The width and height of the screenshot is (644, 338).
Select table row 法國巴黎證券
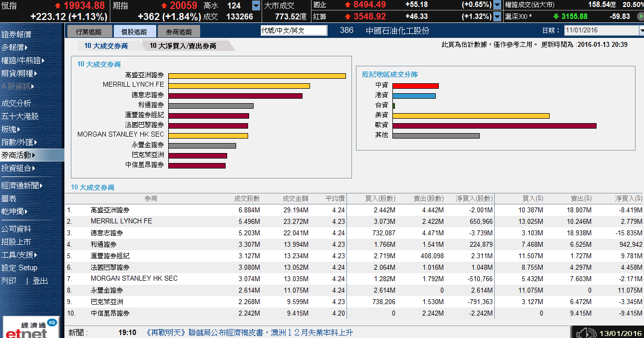(354, 267)
